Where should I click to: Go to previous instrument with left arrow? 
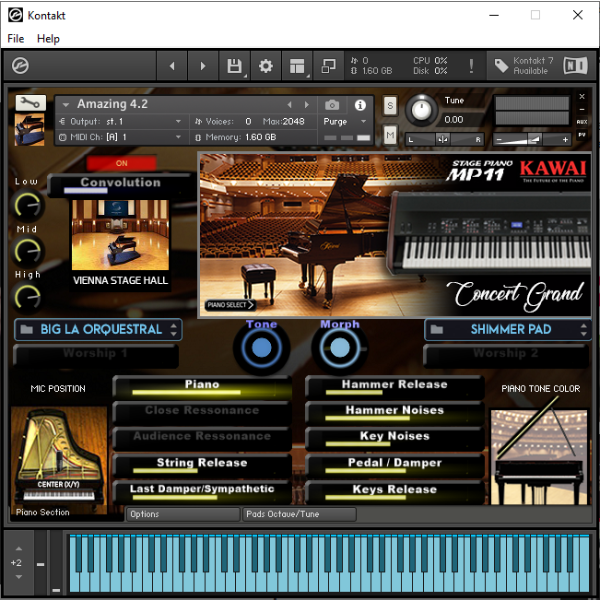point(172,66)
